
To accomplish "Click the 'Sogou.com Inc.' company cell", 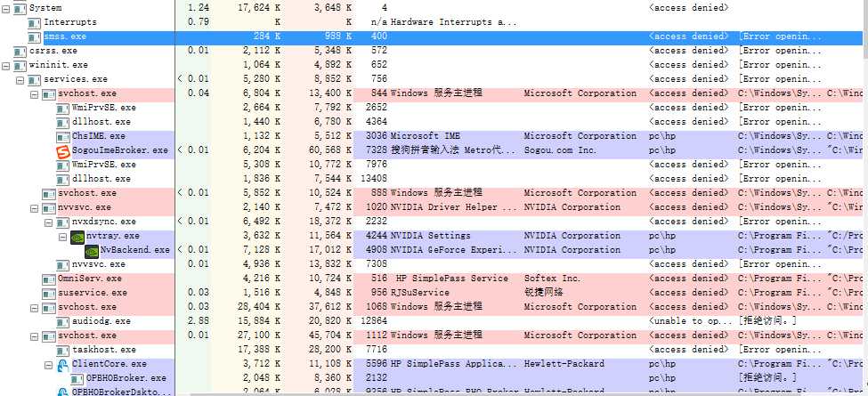I will [560, 150].
